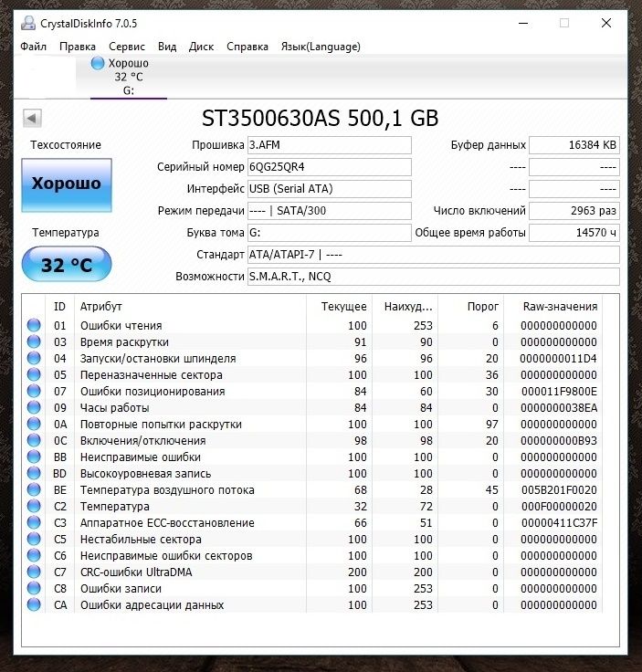Click status orb of Запуски/остановки шпинделя row

pyautogui.click(x=34, y=358)
